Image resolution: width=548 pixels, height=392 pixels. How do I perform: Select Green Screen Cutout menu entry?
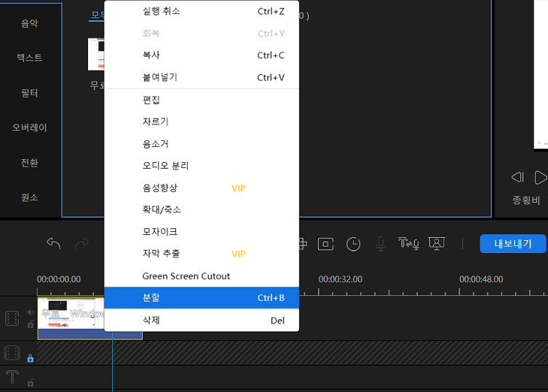click(x=202, y=276)
